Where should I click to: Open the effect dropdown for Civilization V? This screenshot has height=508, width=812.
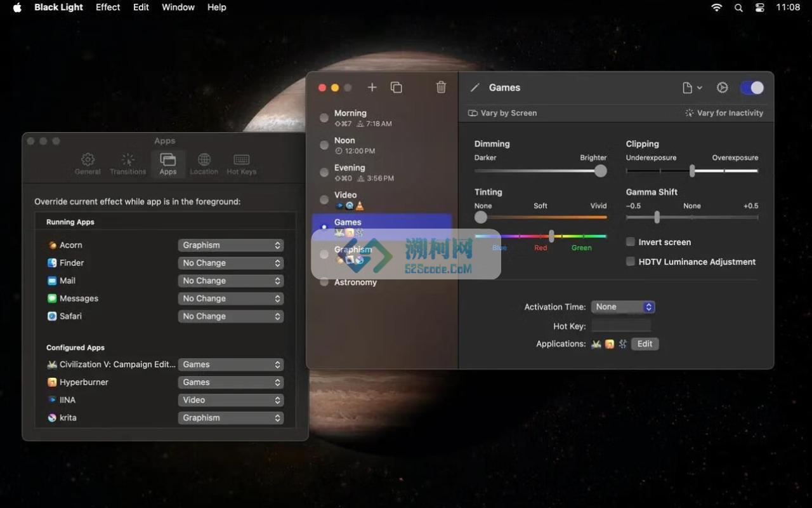click(231, 364)
